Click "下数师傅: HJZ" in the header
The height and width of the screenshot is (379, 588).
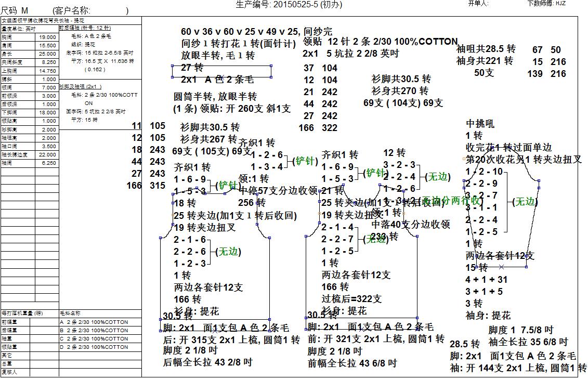546,3
